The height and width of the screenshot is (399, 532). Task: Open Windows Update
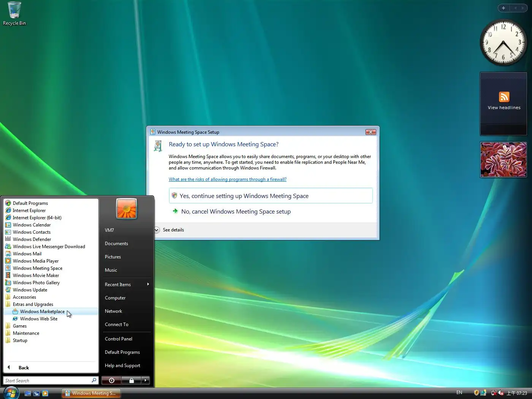coord(51,290)
